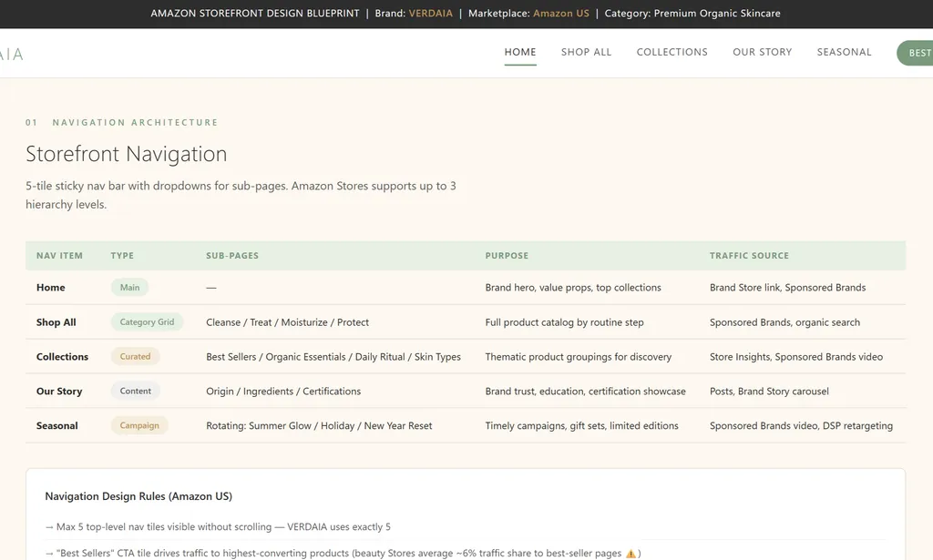Image resolution: width=933 pixels, height=560 pixels.
Task: Click the TYPE column header
Action: click(122, 256)
